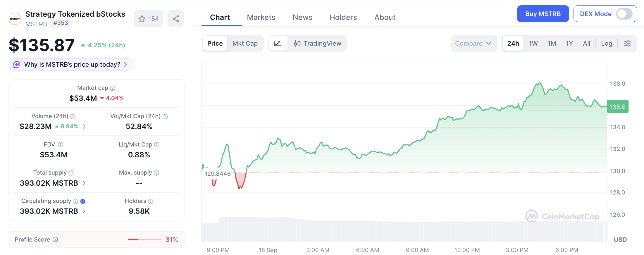Toggle the DEX Mode switch

tap(624, 14)
